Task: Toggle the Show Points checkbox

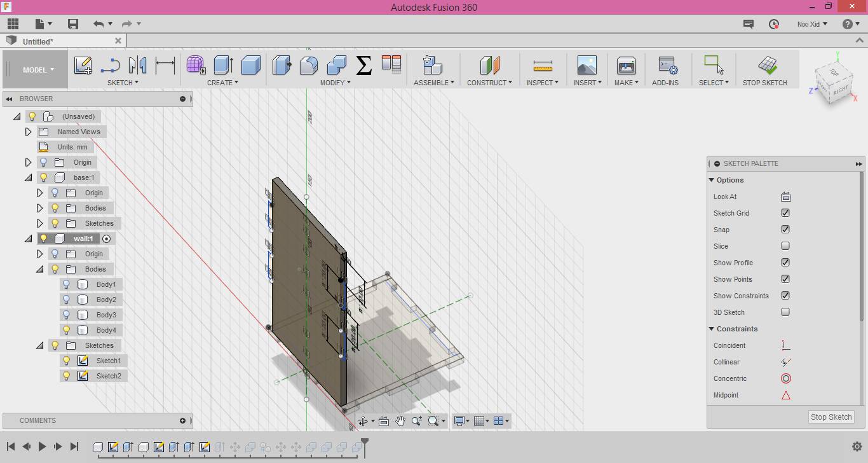Action: (x=785, y=279)
